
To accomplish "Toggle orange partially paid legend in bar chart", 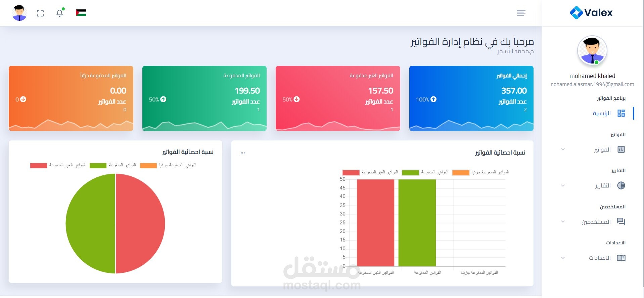I will click(x=461, y=172).
